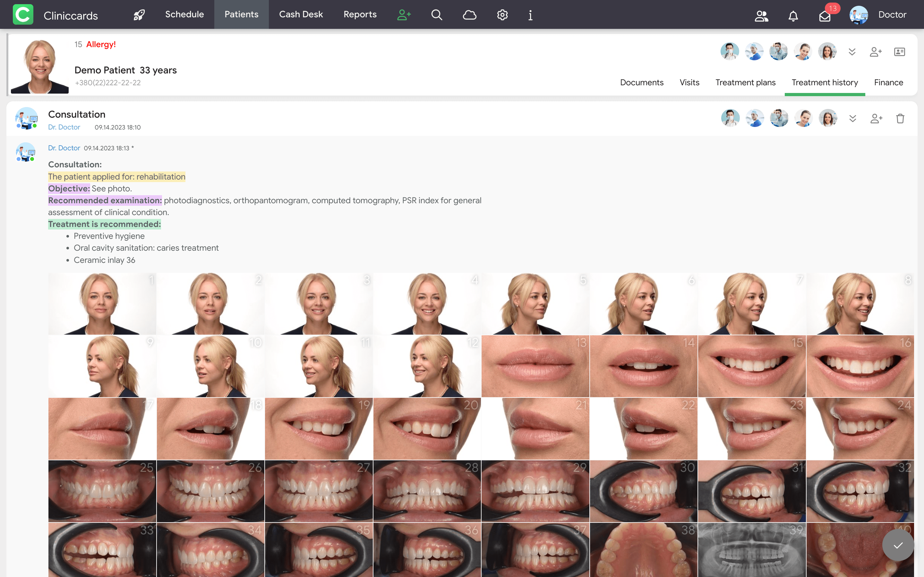Click the info icon in the navbar
Viewport: 924px width, 577px height.
tap(530, 15)
